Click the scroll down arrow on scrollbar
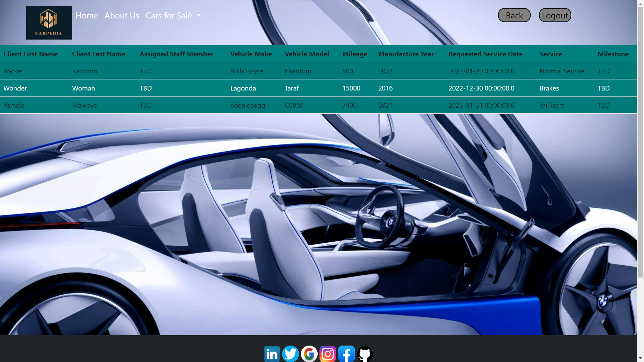The image size is (644, 362). pos(640,358)
